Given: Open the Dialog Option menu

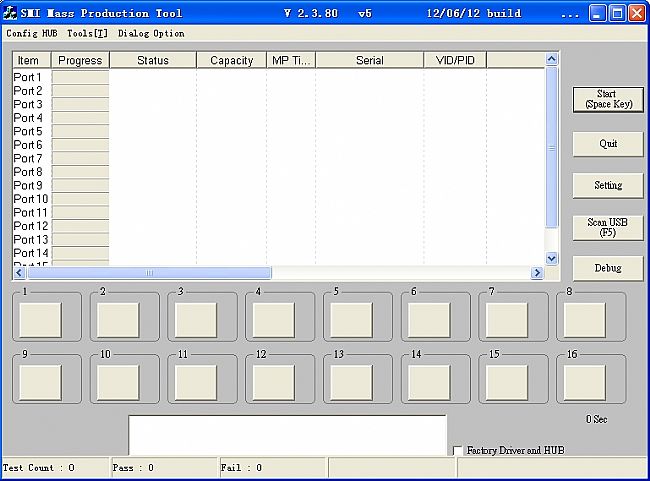Looking at the screenshot, I should click(151, 33).
